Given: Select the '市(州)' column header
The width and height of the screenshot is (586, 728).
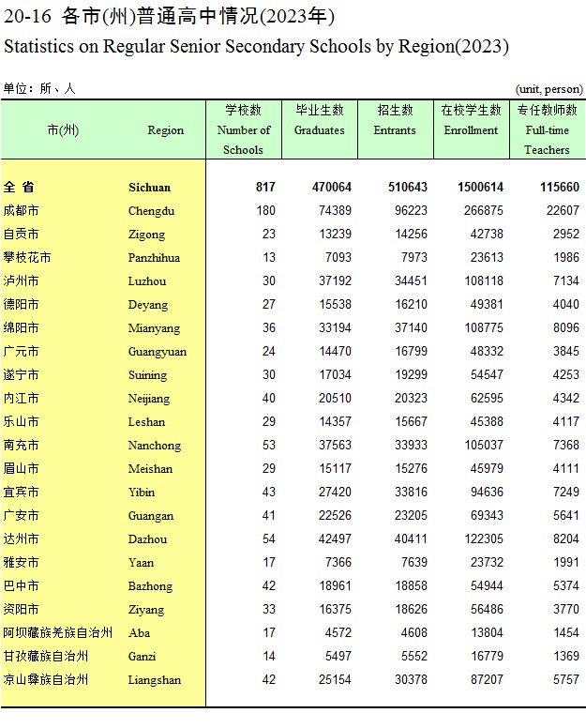Looking at the screenshot, I should (x=63, y=130).
